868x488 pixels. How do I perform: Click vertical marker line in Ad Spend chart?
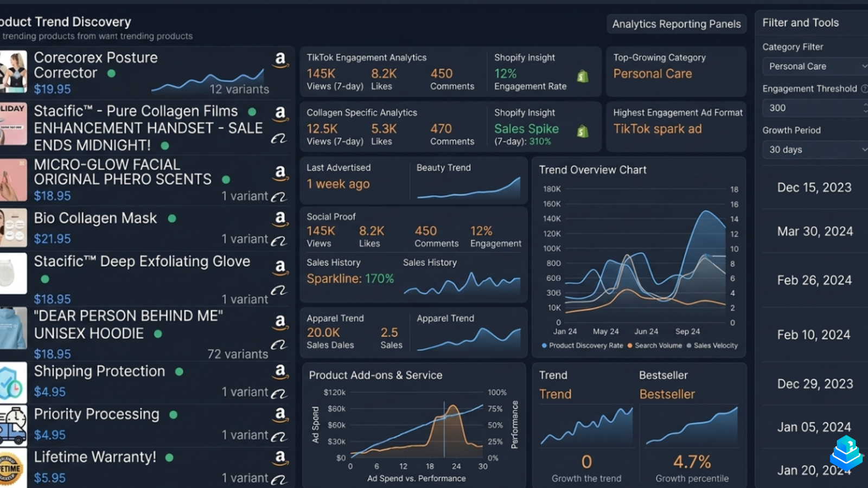click(x=444, y=429)
